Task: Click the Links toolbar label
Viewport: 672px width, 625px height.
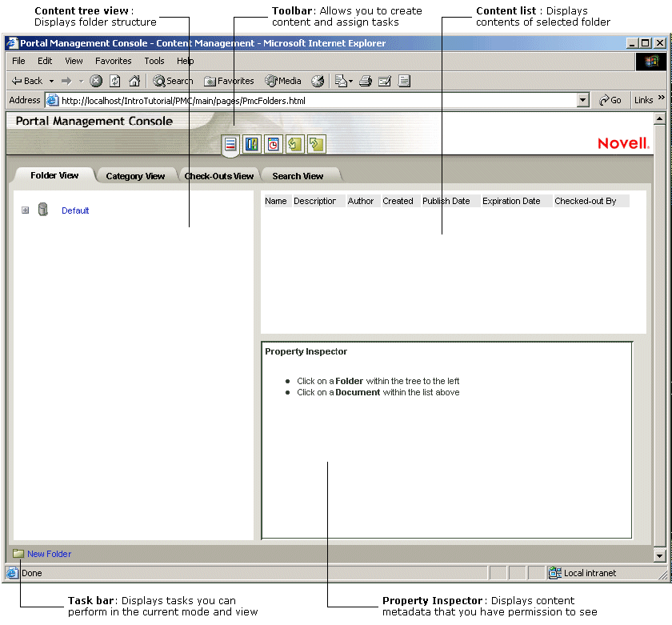Action: click(x=644, y=100)
